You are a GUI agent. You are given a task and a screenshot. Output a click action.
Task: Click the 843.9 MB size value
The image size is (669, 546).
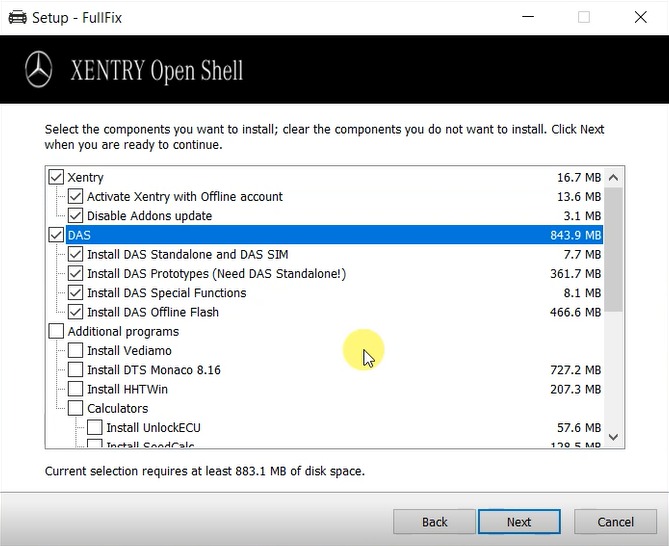point(576,235)
